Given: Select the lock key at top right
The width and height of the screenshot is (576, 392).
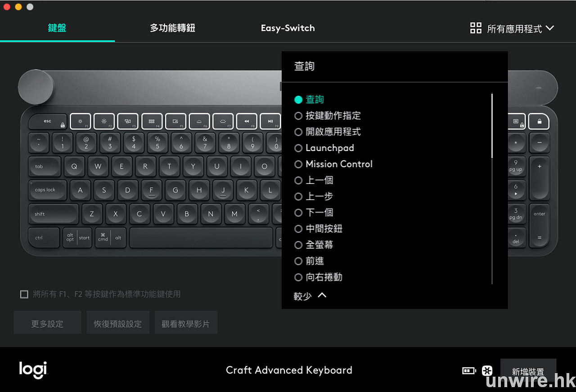Looking at the screenshot, I should click(x=539, y=121).
